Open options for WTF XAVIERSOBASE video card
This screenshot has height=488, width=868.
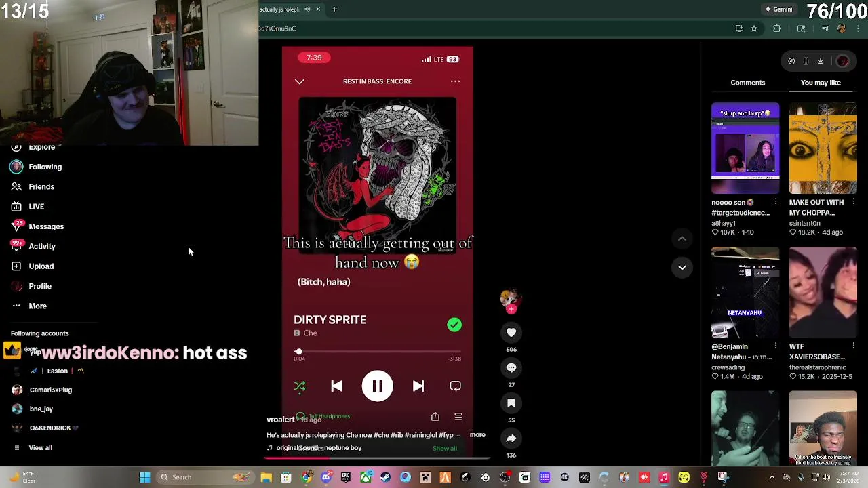854,346
